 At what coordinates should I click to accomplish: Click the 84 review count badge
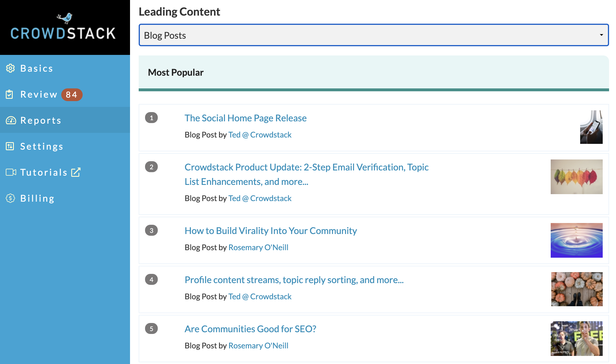click(x=72, y=94)
